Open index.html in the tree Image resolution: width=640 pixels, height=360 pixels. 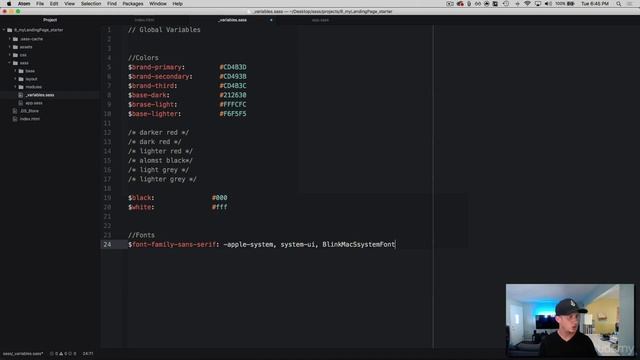(30, 119)
